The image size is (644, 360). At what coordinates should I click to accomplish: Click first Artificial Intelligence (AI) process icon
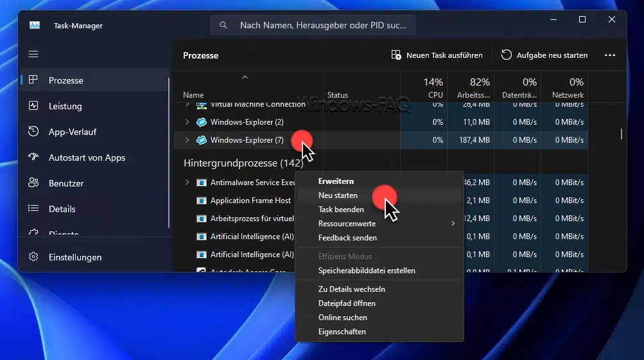pos(201,237)
